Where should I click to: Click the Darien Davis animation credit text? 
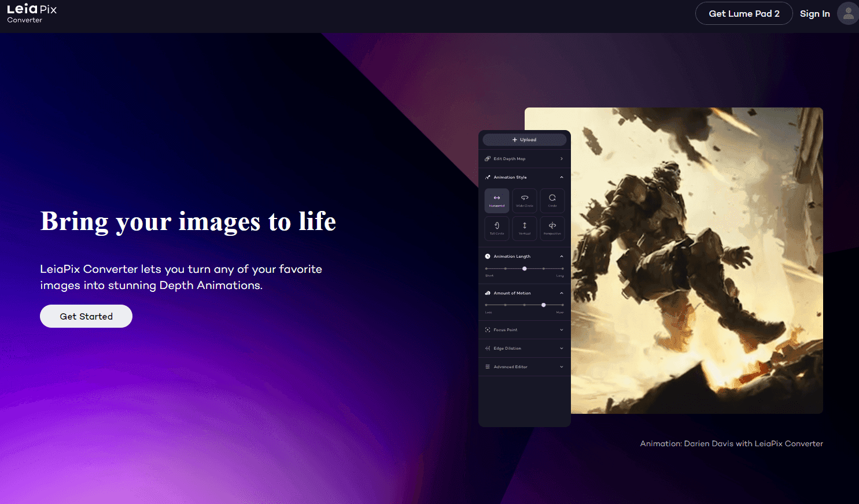pos(731,443)
